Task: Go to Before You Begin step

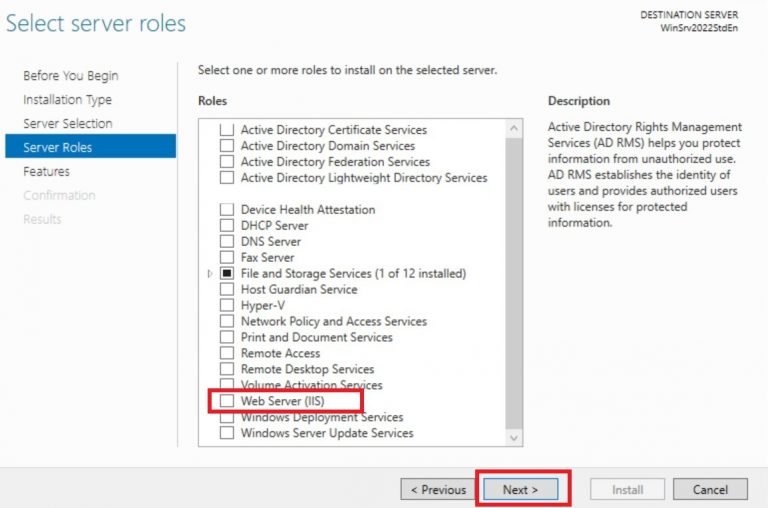Action: 71,76
